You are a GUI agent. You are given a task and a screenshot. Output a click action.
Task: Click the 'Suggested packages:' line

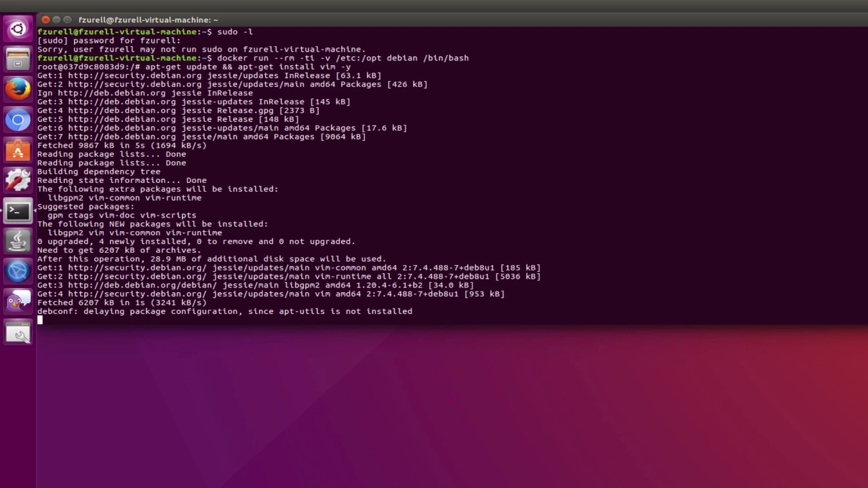(85, 206)
